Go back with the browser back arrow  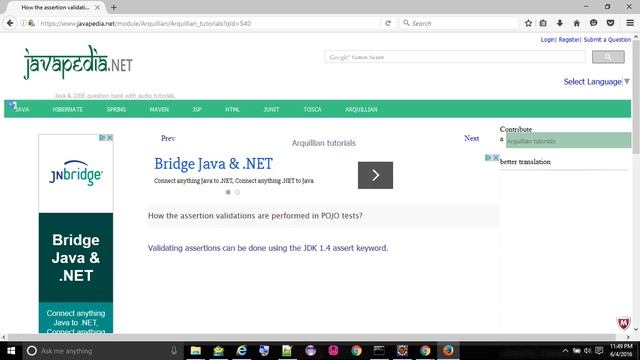10,23
